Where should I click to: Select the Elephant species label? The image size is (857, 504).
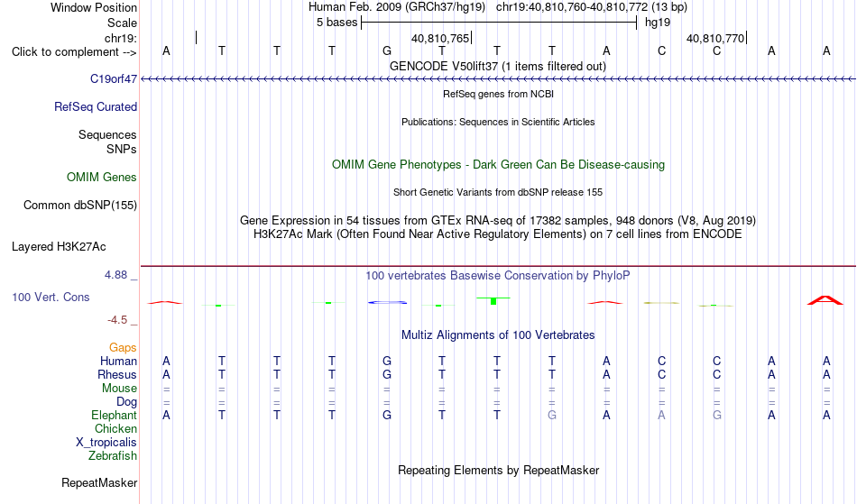tap(115, 416)
